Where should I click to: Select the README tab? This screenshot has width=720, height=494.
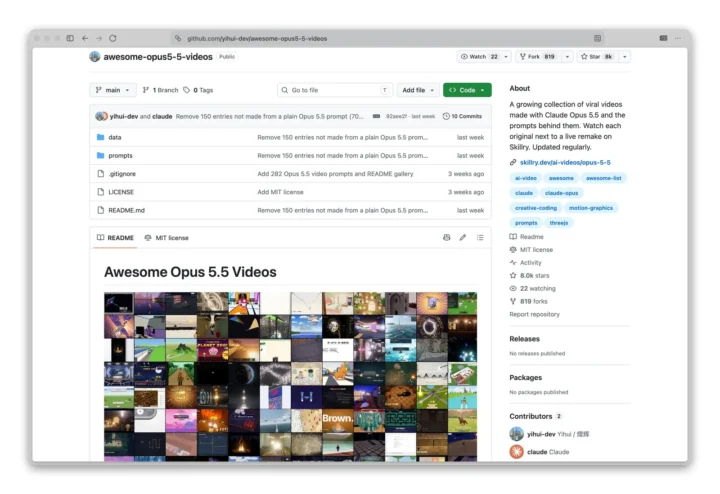pos(115,238)
